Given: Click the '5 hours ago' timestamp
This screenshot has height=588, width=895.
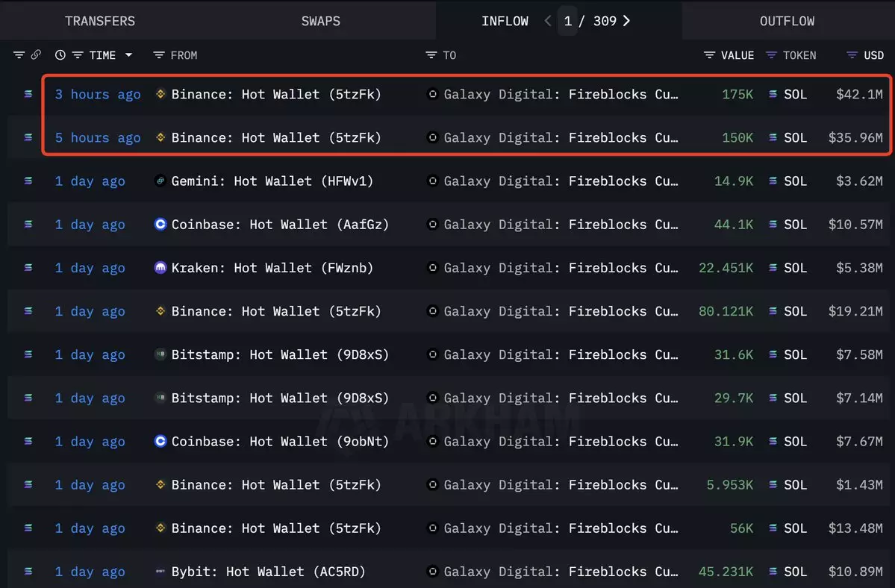Looking at the screenshot, I should click(98, 137).
